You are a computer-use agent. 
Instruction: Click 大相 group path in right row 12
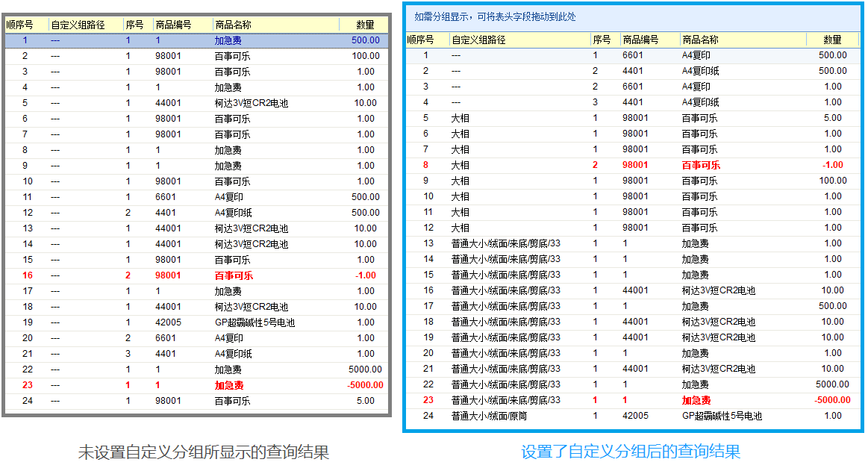pyautogui.click(x=460, y=228)
